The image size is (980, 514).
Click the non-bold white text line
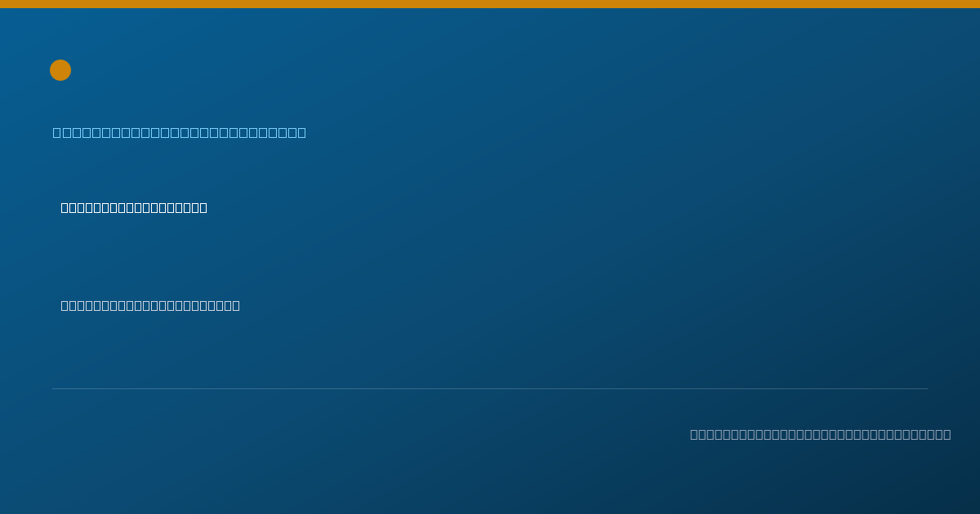coord(150,305)
